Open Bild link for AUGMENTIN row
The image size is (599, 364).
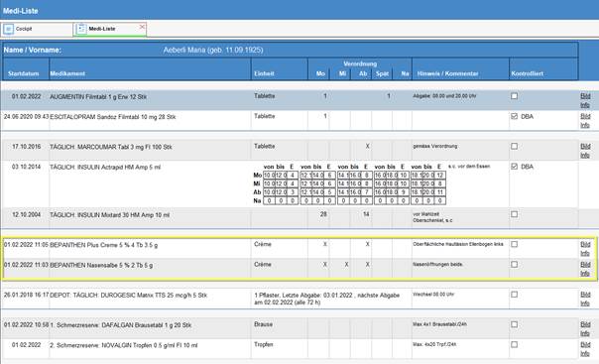click(x=585, y=96)
